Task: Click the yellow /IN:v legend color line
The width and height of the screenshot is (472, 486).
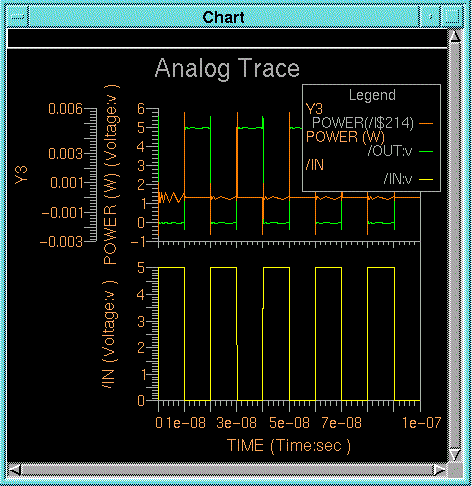Action: tap(426, 180)
